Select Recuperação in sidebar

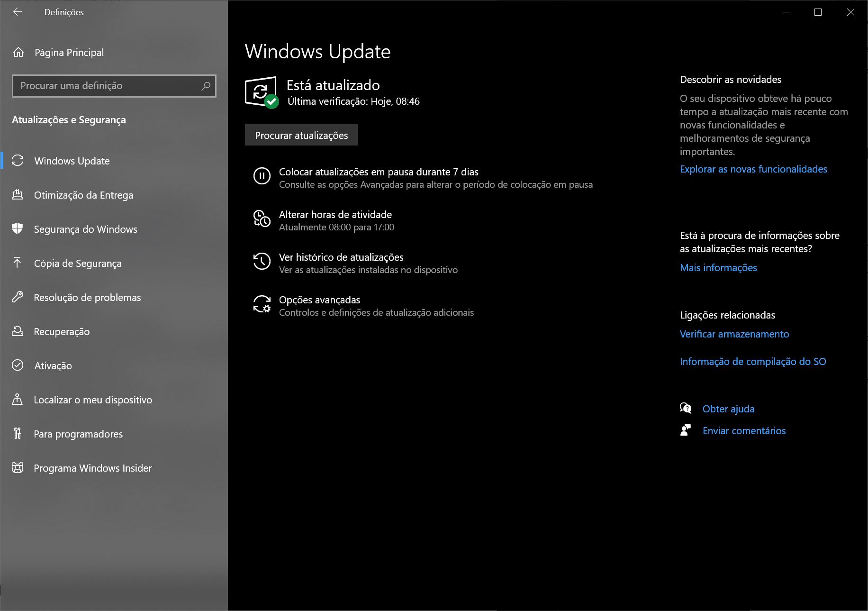114,331
